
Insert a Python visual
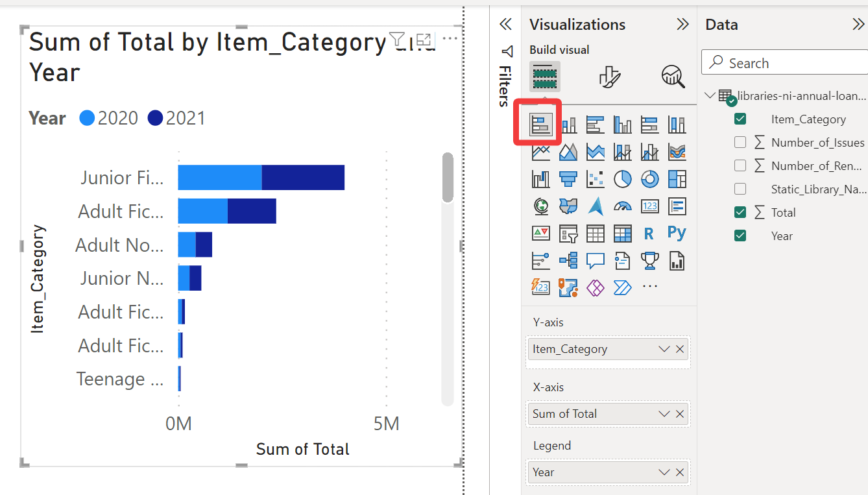click(677, 233)
